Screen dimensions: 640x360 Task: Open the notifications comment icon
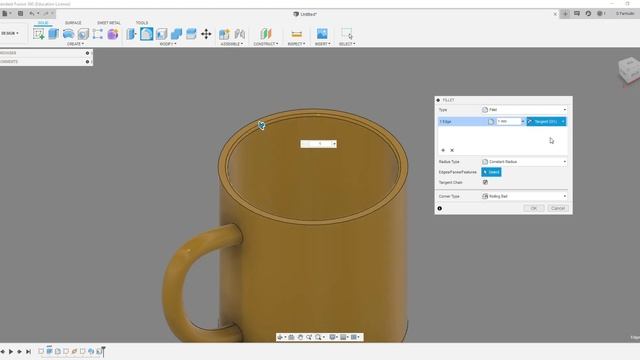point(577,13)
